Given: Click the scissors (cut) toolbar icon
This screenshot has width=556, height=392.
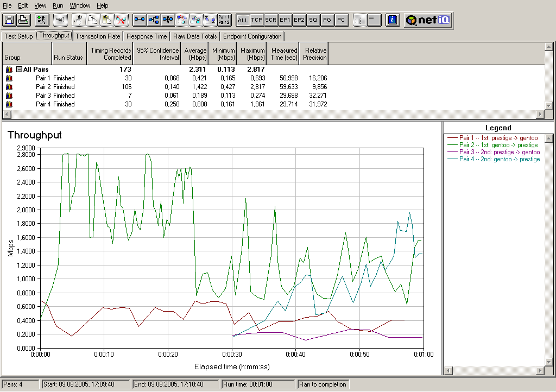Looking at the screenshot, I should pyautogui.click(x=78, y=20).
